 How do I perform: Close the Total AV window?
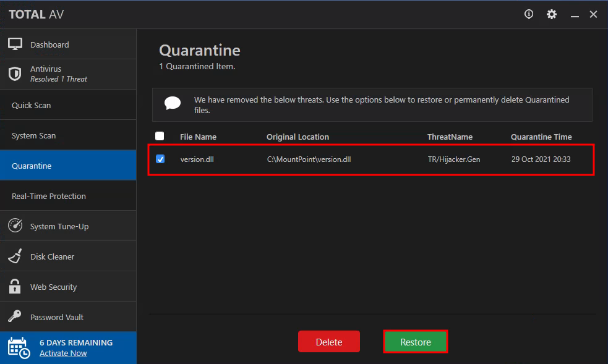pos(593,14)
